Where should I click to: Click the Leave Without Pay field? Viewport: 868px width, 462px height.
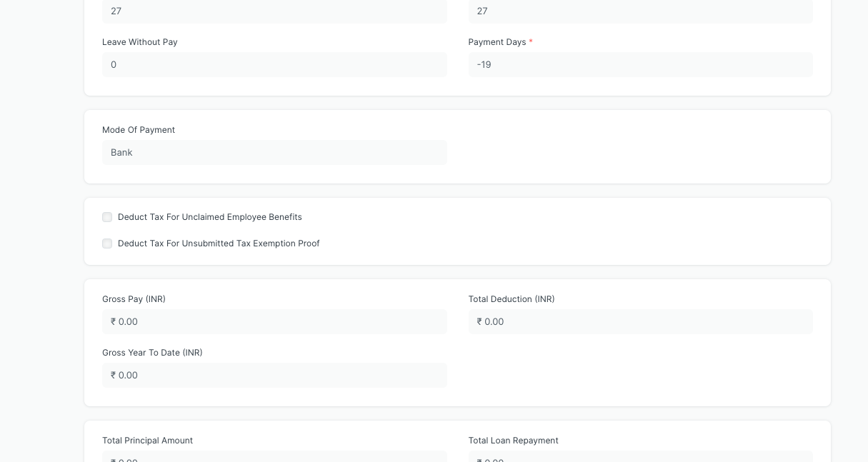tap(274, 64)
